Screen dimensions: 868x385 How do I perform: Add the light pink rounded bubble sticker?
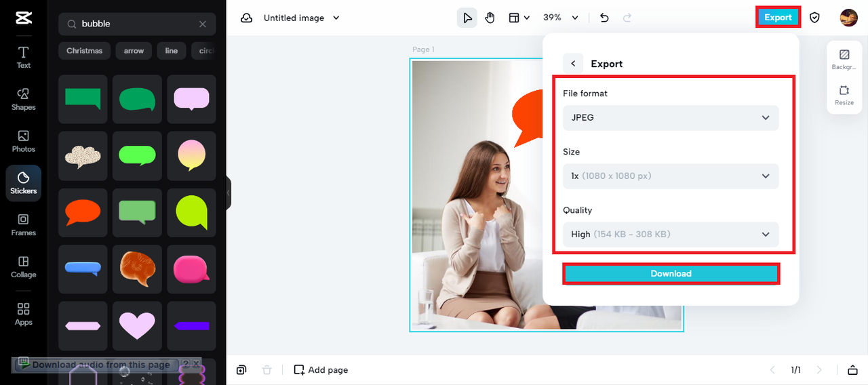point(191,99)
